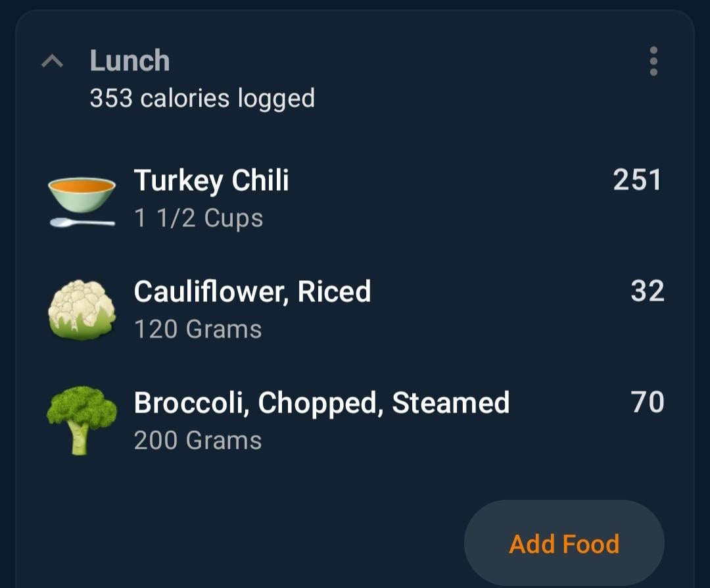Viewport: 710px width, 588px height.
Task: Tap the 353 calories logged text
Action: pos(202,98)
